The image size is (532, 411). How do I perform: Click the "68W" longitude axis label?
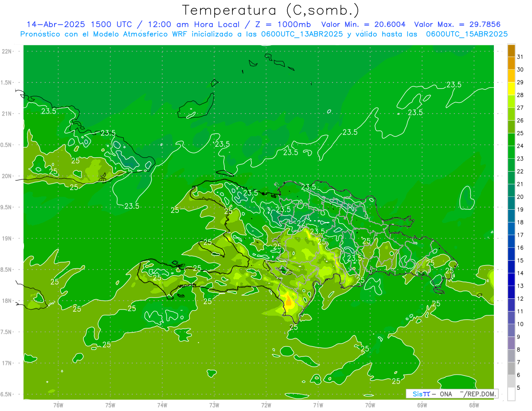[474, 405]
